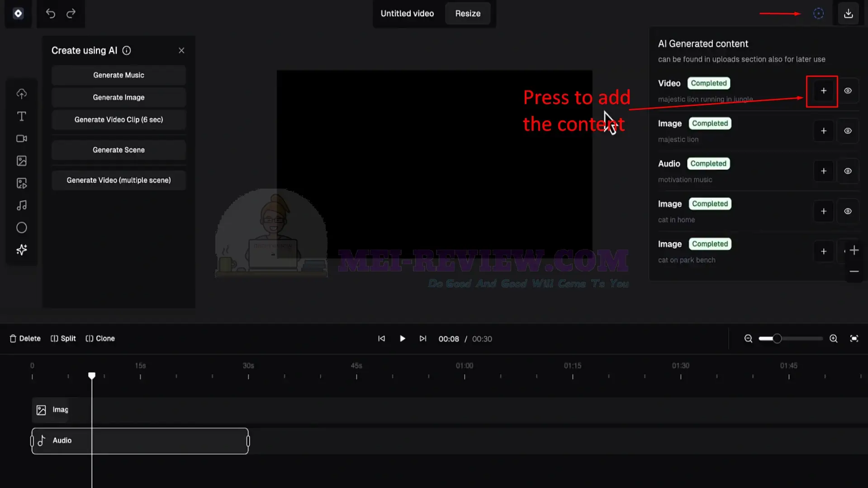Preview the majestic lion Image
868x488 pixels.
(848, 131)
